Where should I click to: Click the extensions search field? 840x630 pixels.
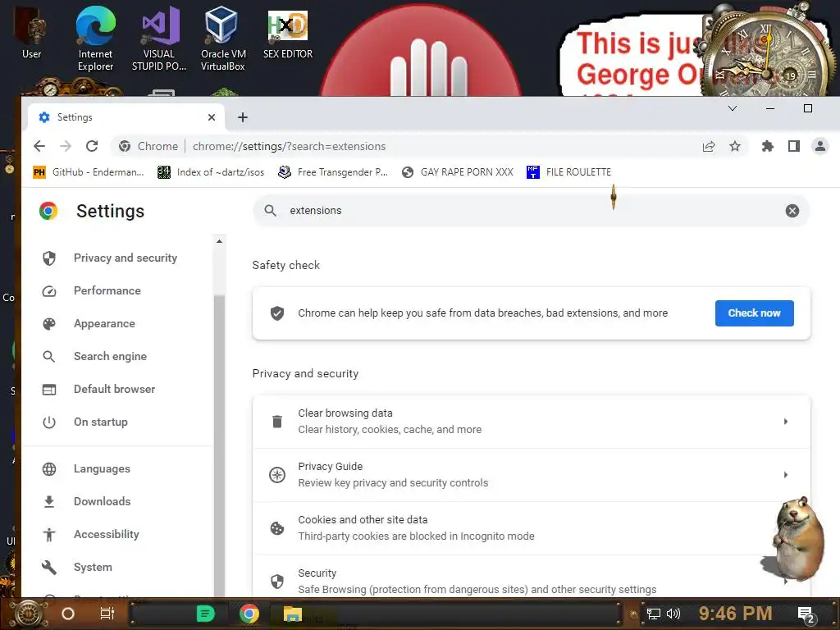531,211
